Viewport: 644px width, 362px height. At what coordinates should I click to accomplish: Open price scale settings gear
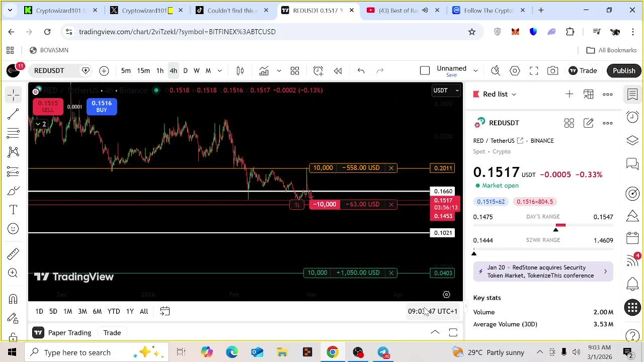point(446,295)
